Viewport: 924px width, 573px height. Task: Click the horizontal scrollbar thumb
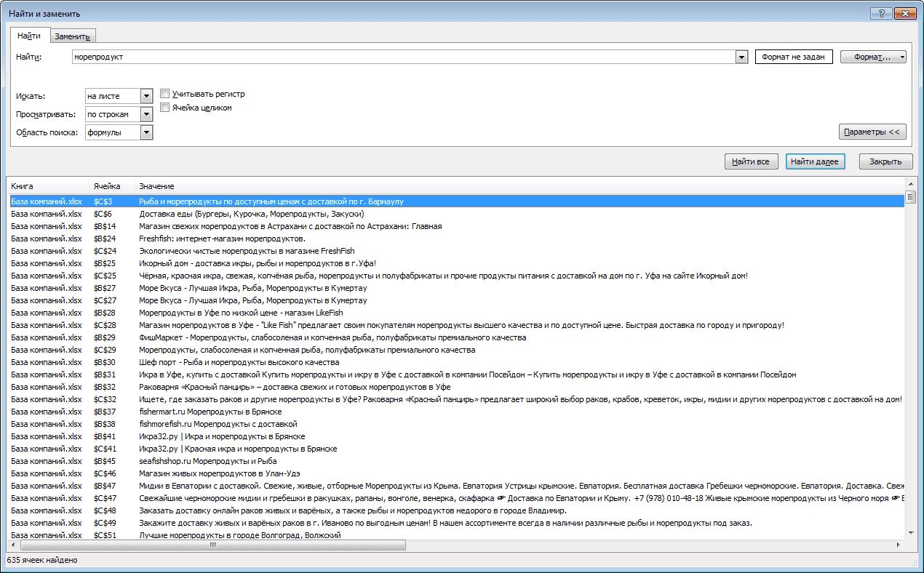click(x=213, y=545)
